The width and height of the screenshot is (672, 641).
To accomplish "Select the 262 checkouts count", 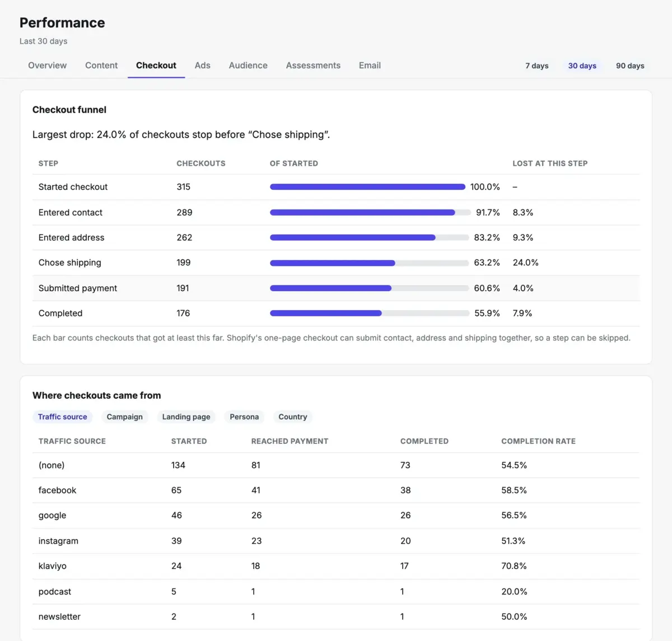I will coord(184,237).
